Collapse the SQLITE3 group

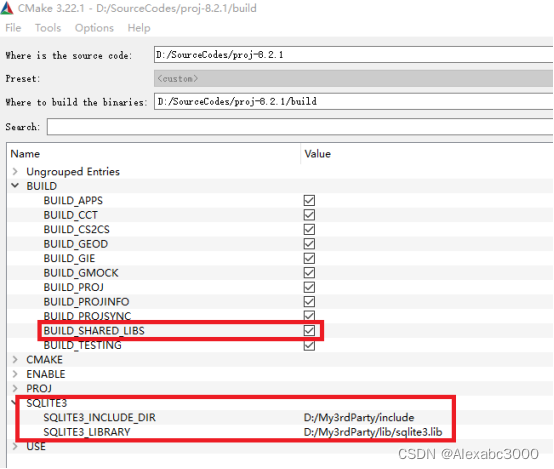pyautogui.click(x=14, y=402)
